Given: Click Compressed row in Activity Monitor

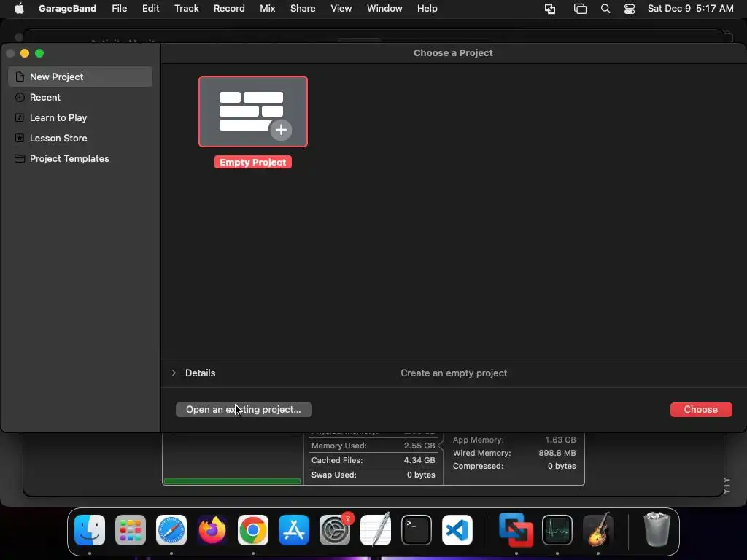Looking at the screenshot, I should pyautogui.click(x=514, y=466).
